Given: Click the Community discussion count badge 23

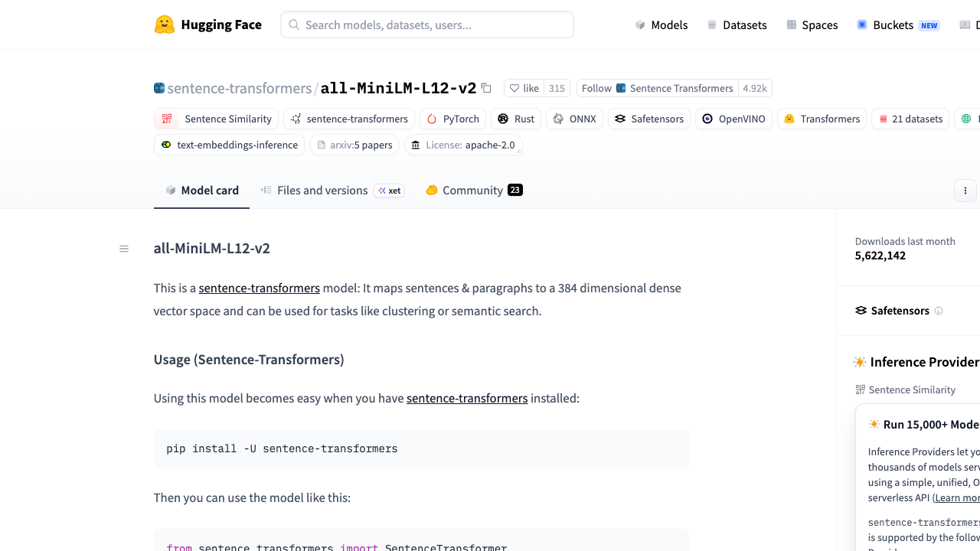Looking at the screenshot, I should [x=514, y=190].
